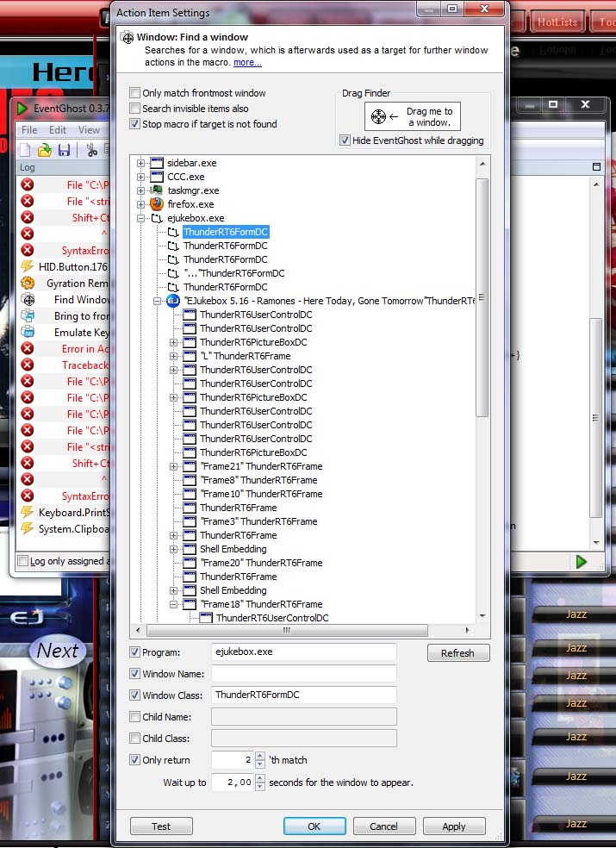Click the Window Class text field

[x=304, y=695]
